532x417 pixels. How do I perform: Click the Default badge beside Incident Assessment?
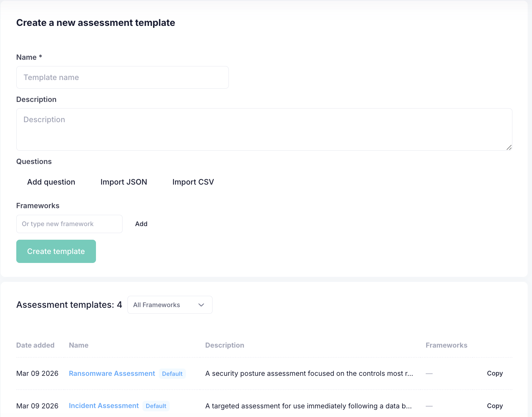pyautogui.click(x=156, y=406)
